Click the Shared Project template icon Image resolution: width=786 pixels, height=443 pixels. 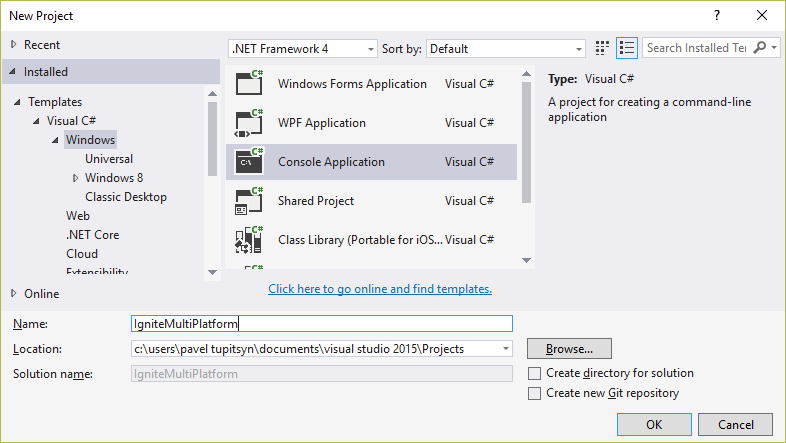coord(249,200)
